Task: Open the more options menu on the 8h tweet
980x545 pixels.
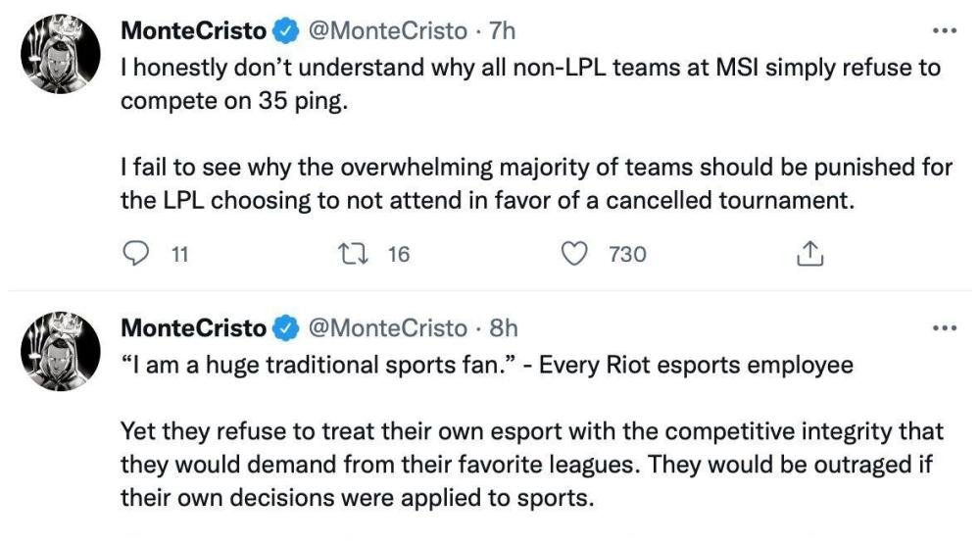Action: click(x=944, y=327)
